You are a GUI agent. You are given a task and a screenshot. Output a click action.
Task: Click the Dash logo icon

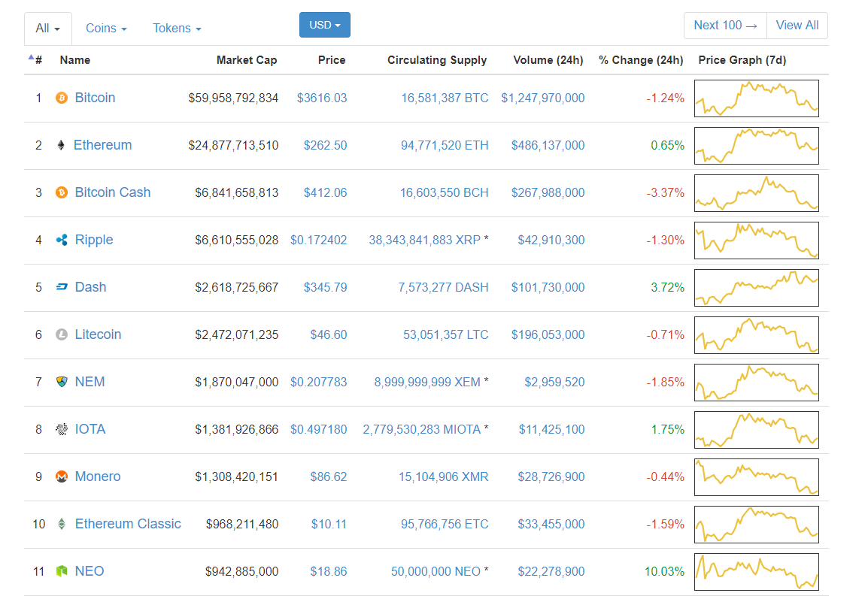pyautogui.click(x=62, y=287)
